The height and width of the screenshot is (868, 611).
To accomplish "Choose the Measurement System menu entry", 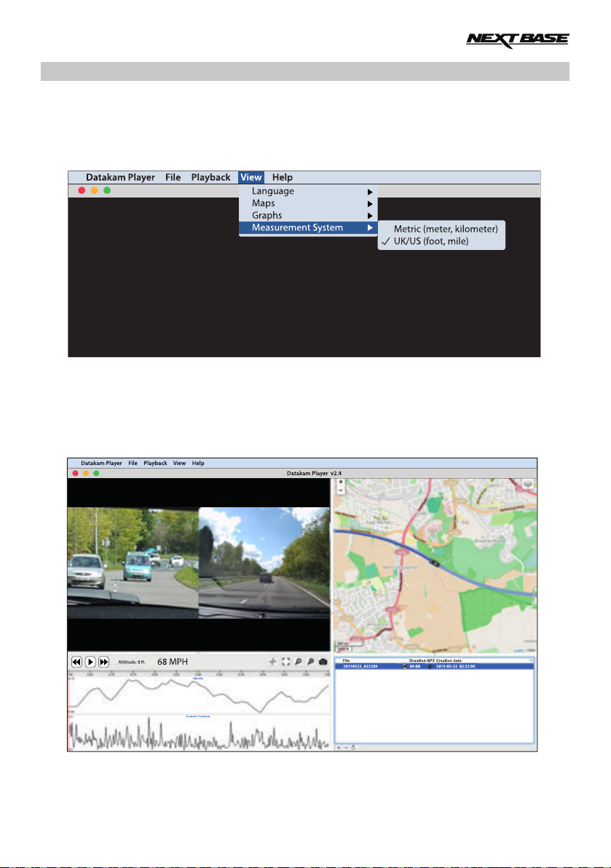I will tap(308, 227).
